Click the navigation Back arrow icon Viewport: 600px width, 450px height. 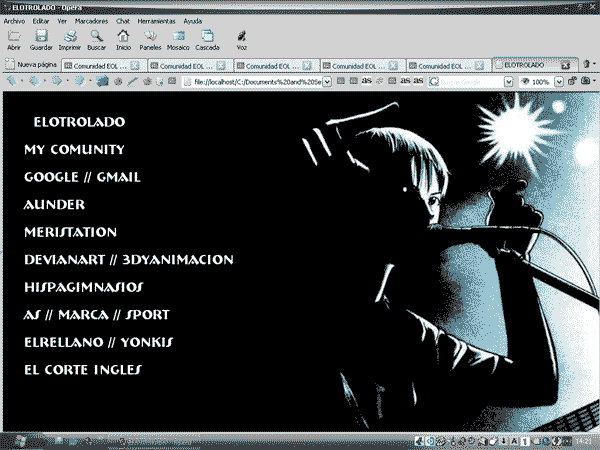[12, 81]
